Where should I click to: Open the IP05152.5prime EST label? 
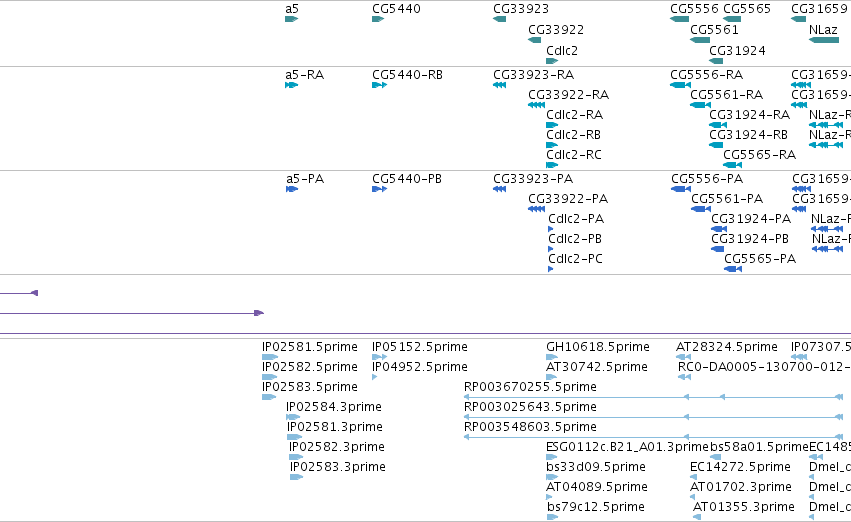click(x=420, y=347)
